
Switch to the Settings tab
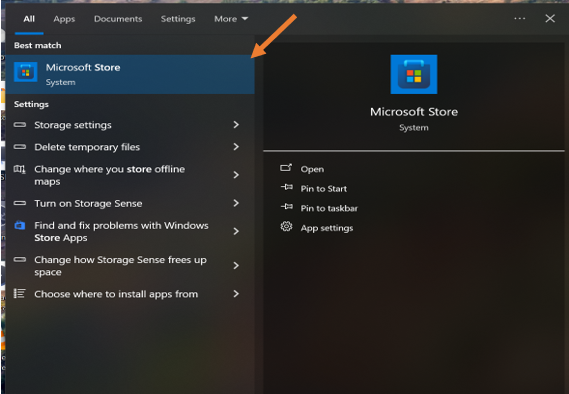pyautogui.click(x=178, y=19)
